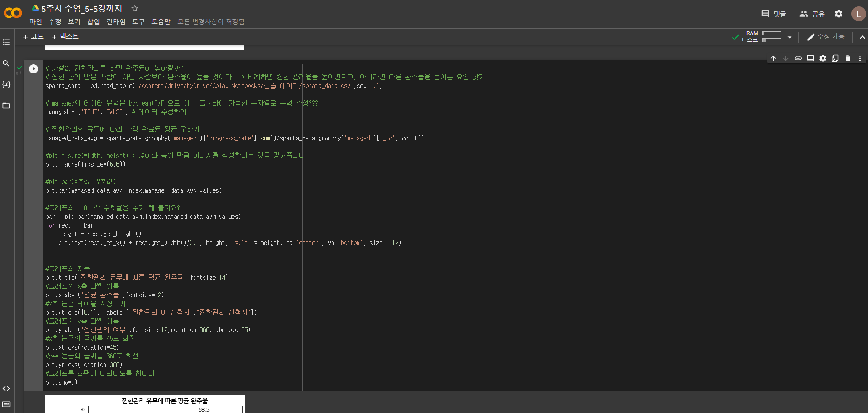Viewport: 868px width, 413px height.
Task: Open the files folder sidebar icon
Action: coord(6,106)
